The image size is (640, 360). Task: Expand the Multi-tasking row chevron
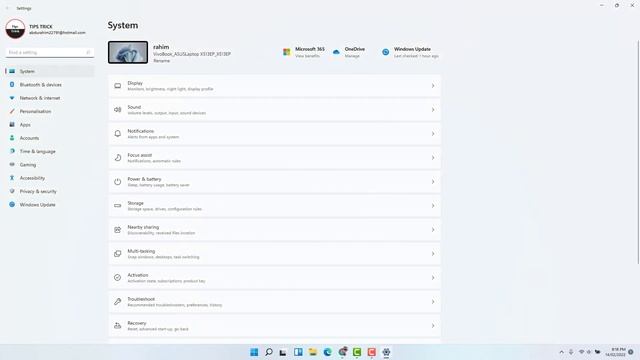pyautogui.click(x=433, y=254)
